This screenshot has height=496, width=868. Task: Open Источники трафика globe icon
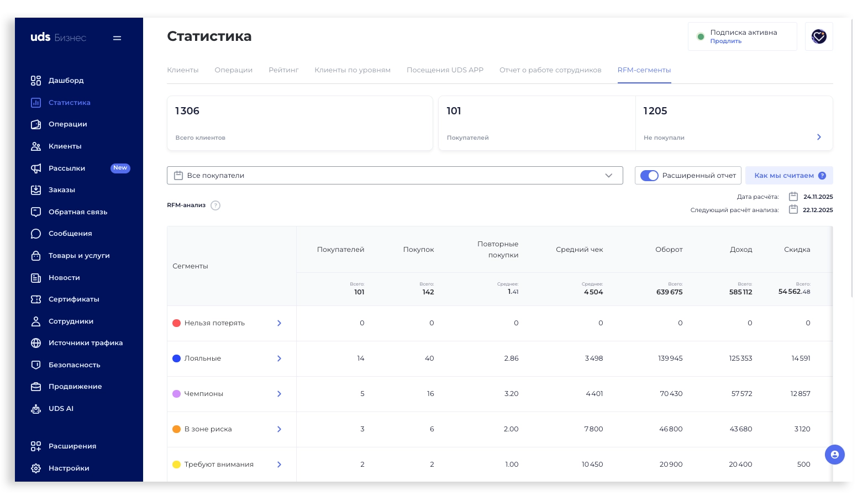tap(36, 343)
